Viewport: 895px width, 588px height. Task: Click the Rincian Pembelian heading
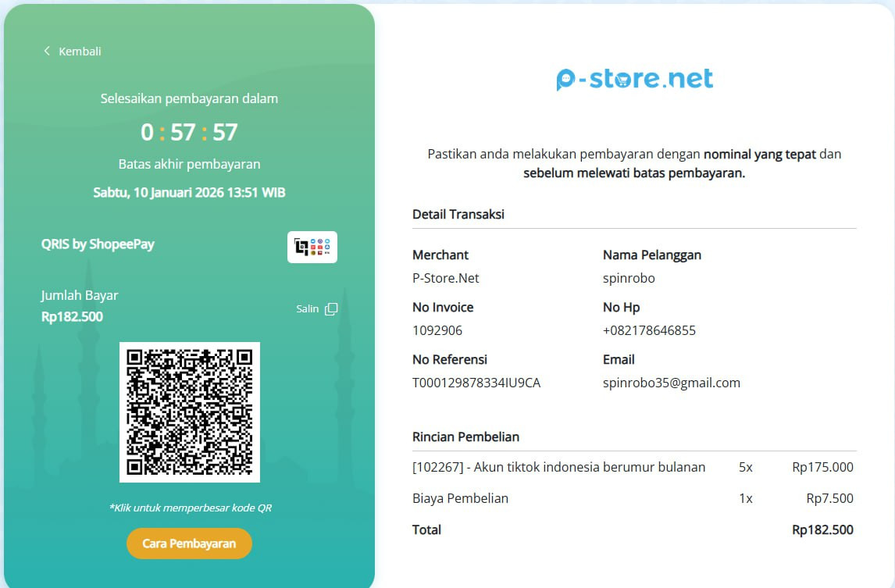tap(465, 437)
